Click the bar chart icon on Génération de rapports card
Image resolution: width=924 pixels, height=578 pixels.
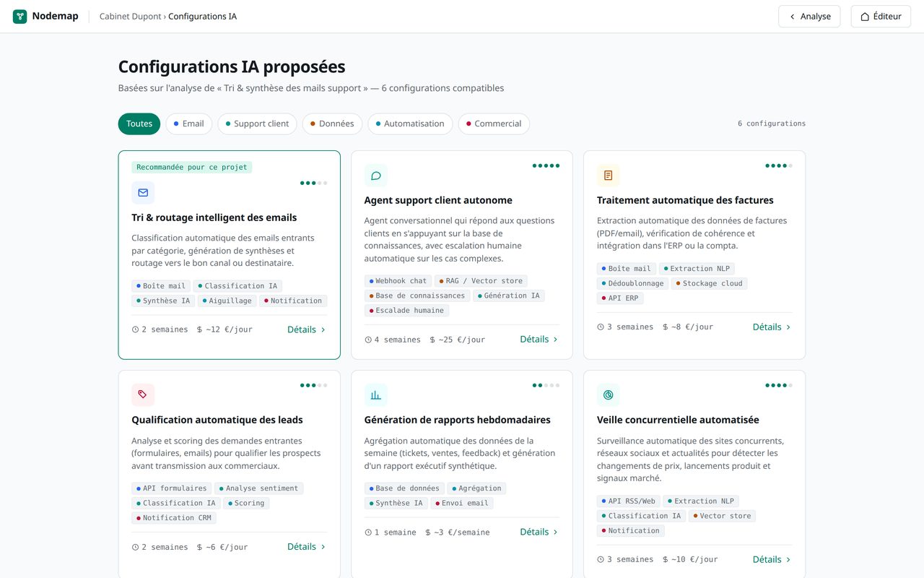tap(375, 395)
